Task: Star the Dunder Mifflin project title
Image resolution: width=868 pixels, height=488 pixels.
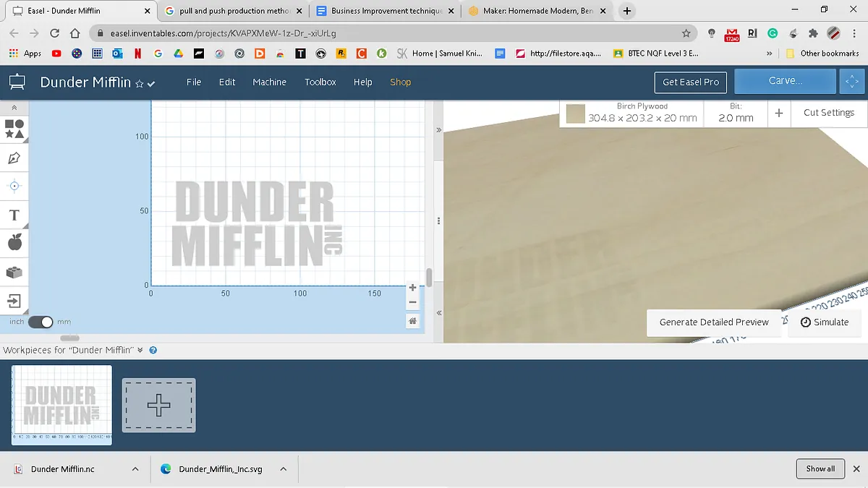Action: [140, 84]
